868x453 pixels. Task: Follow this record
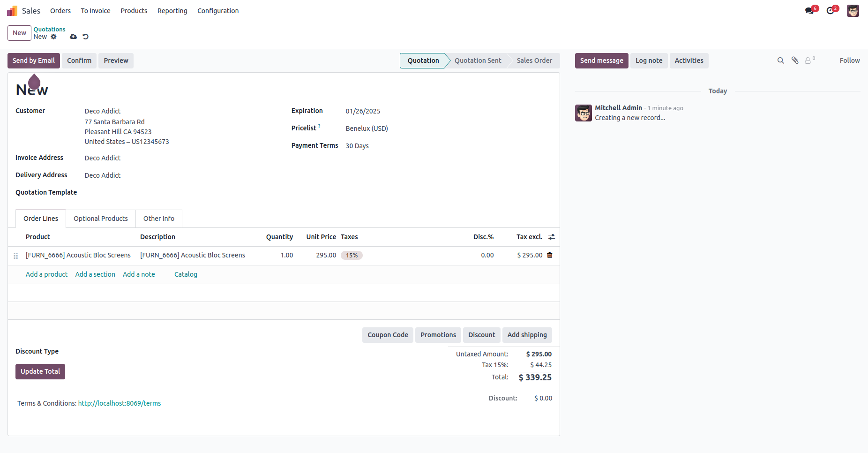click(x=850, y=60)
